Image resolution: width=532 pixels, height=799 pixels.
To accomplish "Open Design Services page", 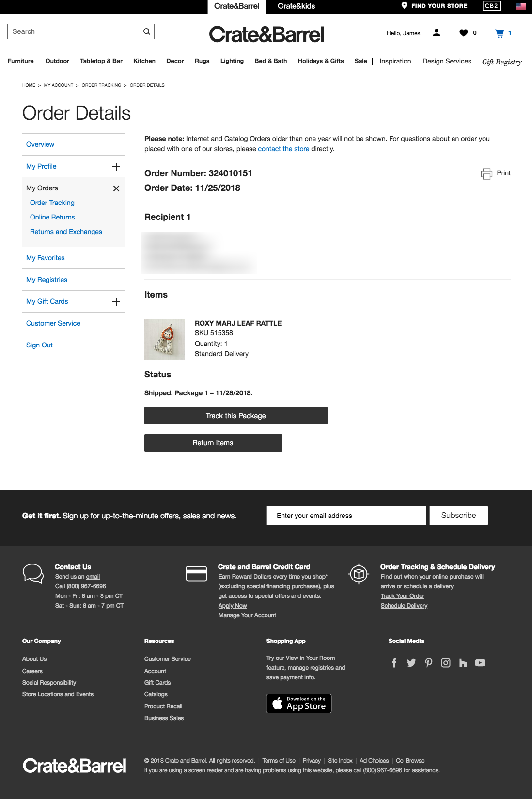I will (447, 61).
